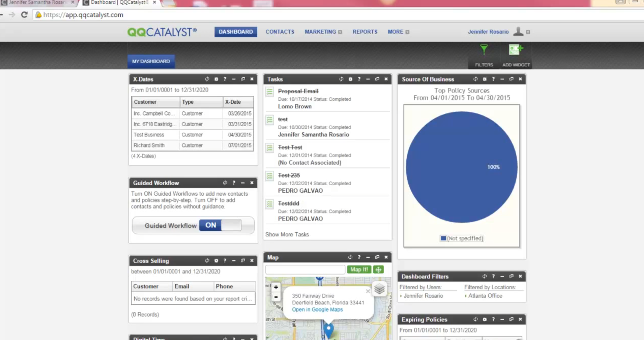Click the Show More Tasks link
Screen dimensions: 644x340
click(287, 234)
